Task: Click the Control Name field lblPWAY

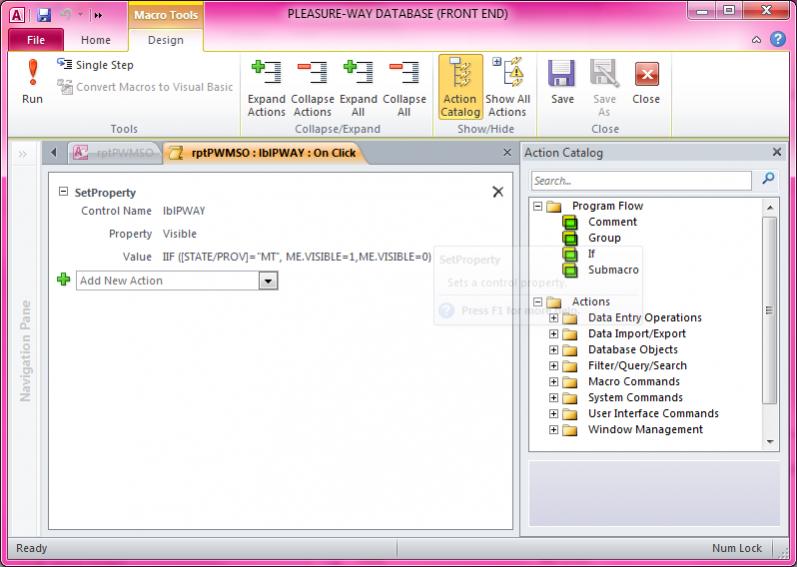Action: click(x=184, y=211)
